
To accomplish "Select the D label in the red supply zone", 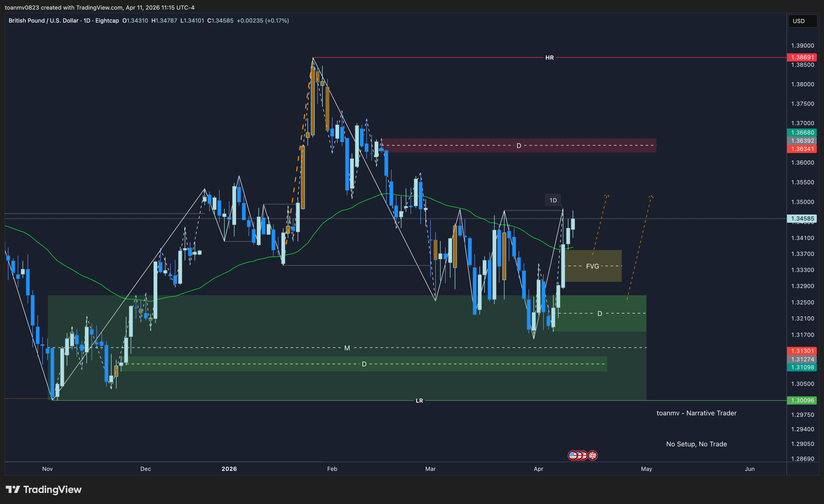I will click(519, 146).
